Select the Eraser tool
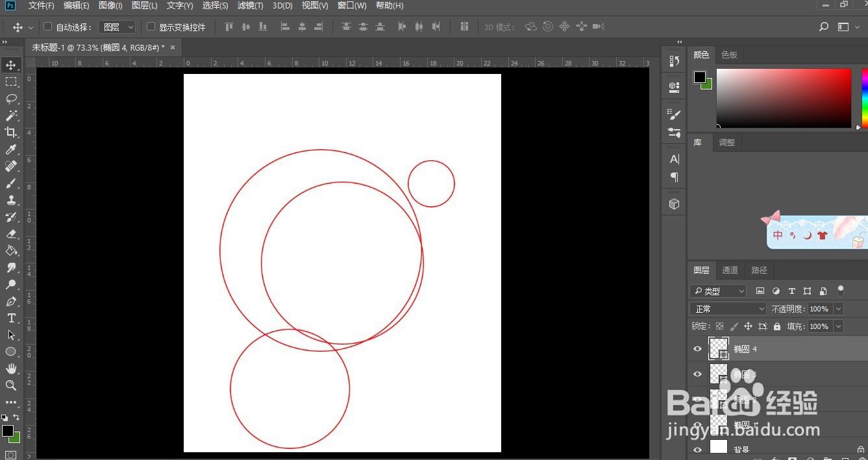This screenshot has height=460, width=868. [x=11, y=234]
